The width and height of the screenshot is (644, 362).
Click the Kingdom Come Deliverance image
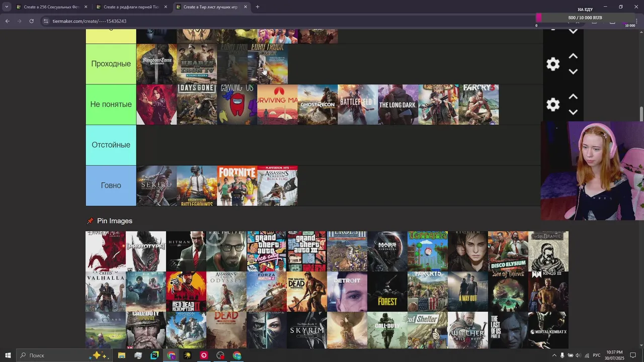pyautogui.click(x=156, y=64)
